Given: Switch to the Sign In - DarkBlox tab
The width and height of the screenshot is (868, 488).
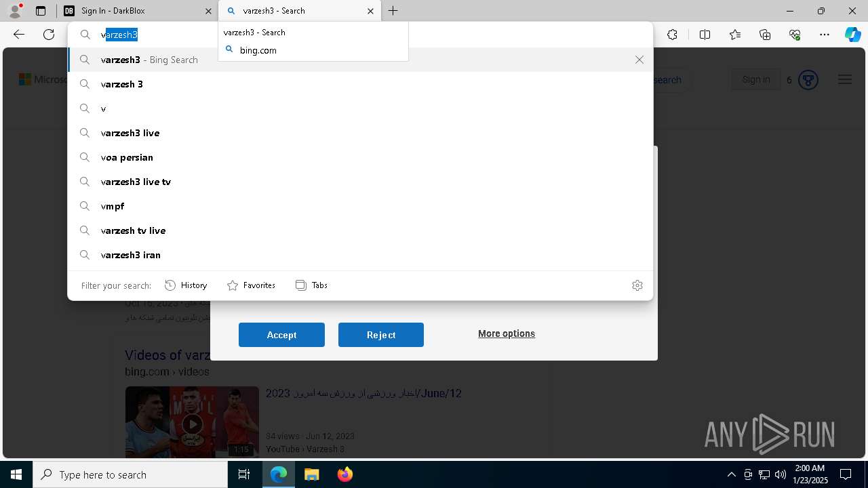Looking at the screenshot, I should (136, 11).
